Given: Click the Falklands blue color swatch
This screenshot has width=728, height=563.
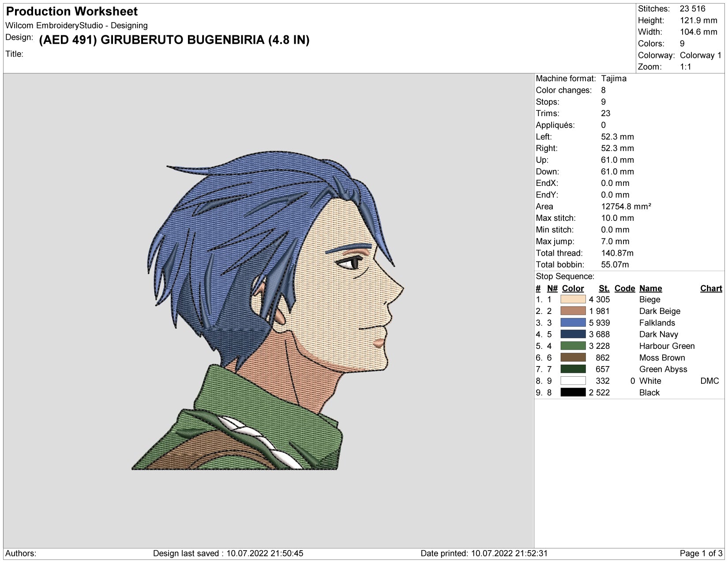Looking at the screenshot, I should point(573,323).
